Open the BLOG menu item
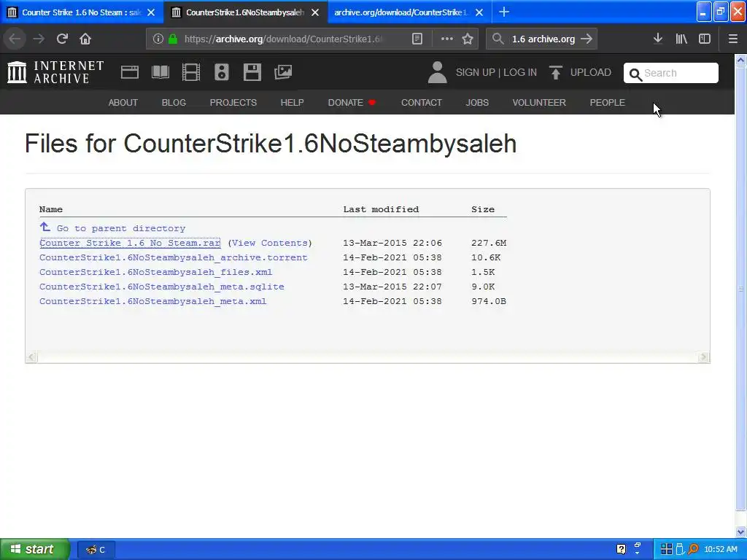747x560 pixels. [174, 102]
